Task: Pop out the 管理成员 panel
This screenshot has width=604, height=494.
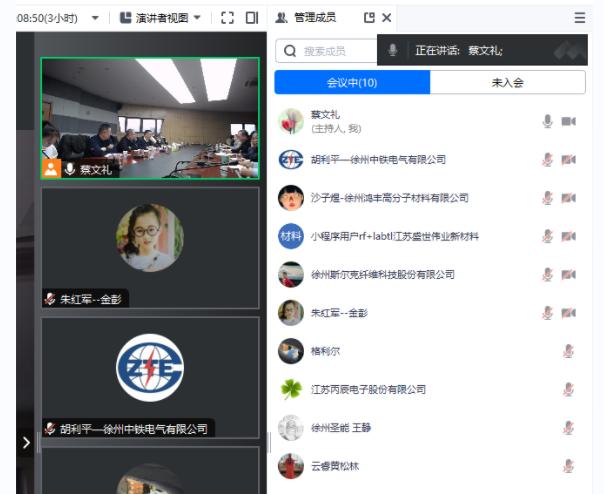Action: pos(369,18)
